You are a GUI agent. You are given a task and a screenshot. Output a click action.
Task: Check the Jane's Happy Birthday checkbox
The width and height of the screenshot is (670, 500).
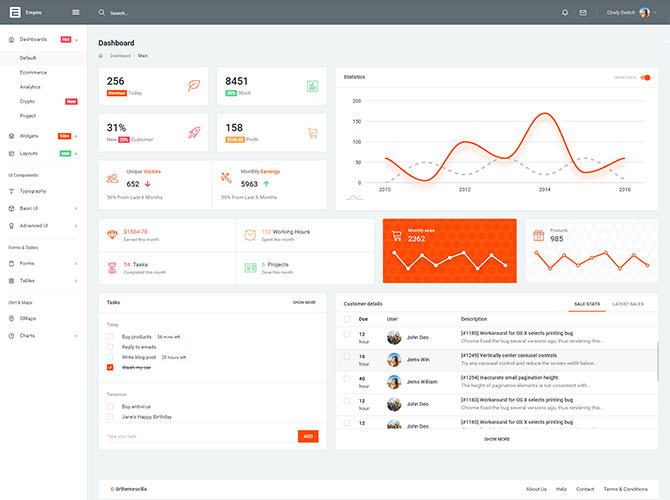click(x=110, y=417)
